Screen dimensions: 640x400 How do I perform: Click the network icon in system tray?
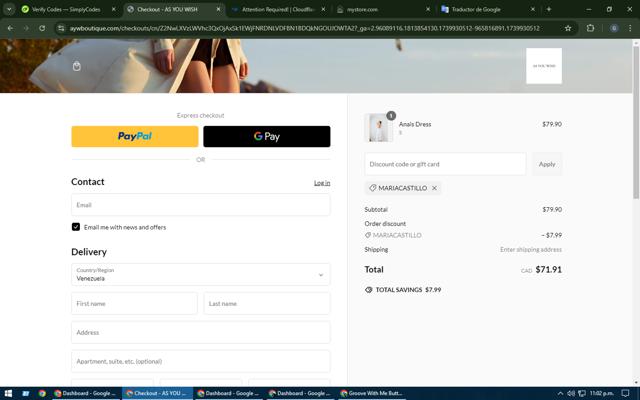tap(582, 393)
